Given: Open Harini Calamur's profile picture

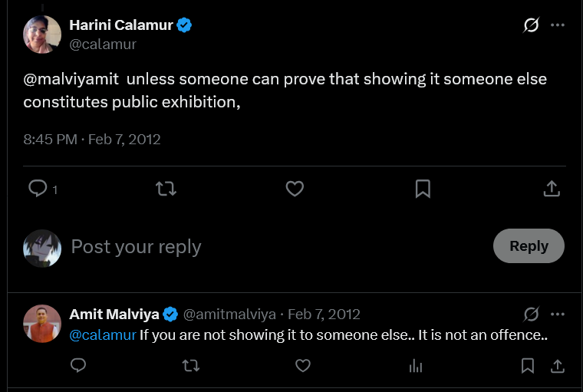Looking at the screenshot, I should tap(42, 35).
